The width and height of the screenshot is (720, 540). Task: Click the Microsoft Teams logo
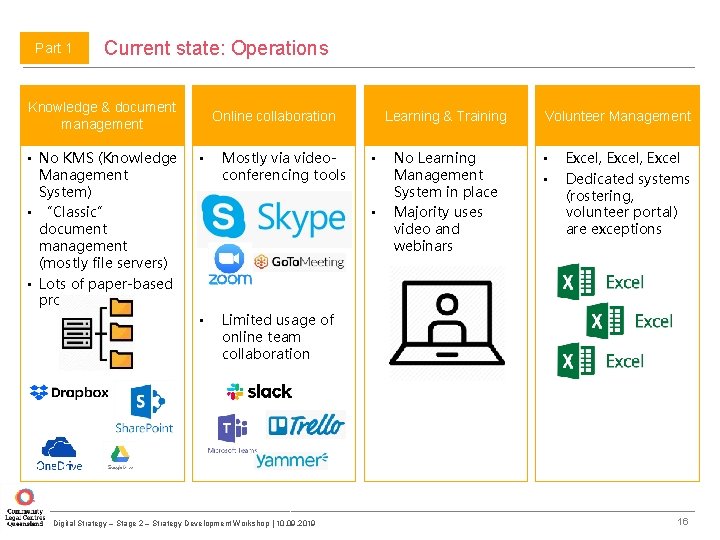232,433
